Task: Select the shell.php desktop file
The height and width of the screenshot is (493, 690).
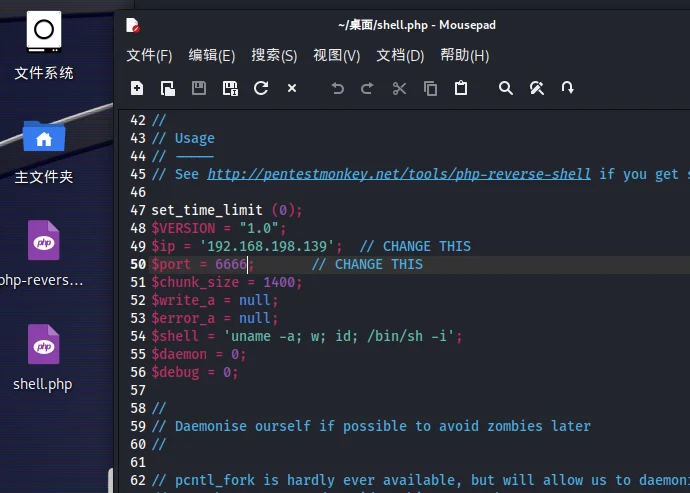Action: (43, 358)
